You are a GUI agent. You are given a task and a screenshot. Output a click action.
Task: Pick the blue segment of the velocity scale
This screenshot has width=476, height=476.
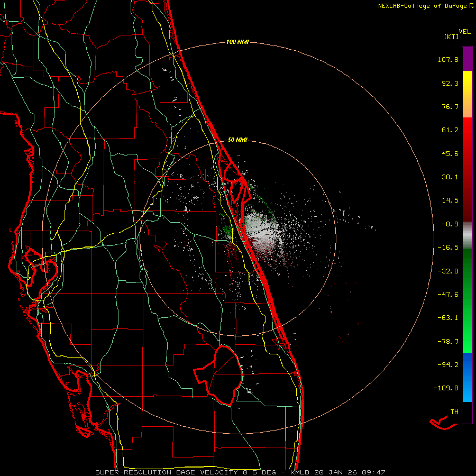tap(467, 377)
